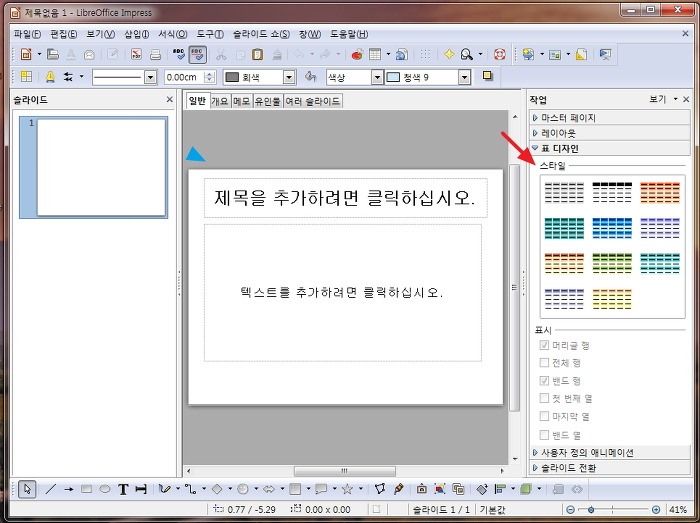The height and width of the screenshot is (523, 700).
Task: Click the title placeholder 제목을 추가하려면
Action: click(x=346, y=198)
